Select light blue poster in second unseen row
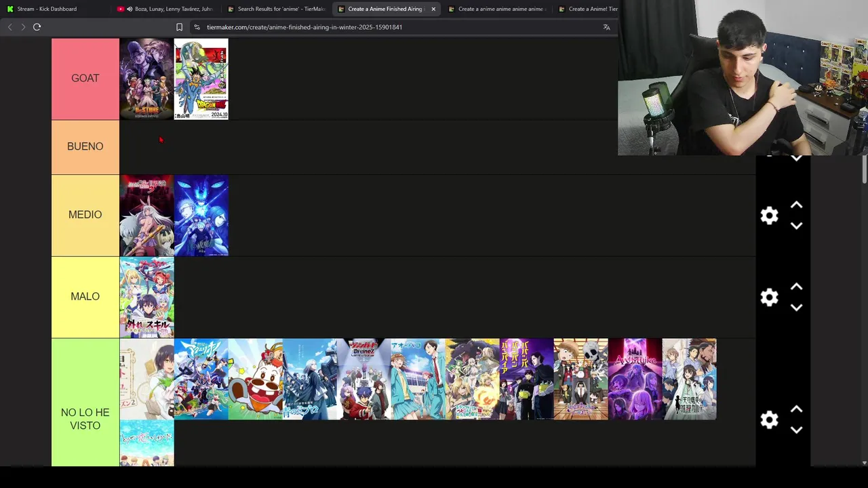The image size is (868, 488). point(146,443)
